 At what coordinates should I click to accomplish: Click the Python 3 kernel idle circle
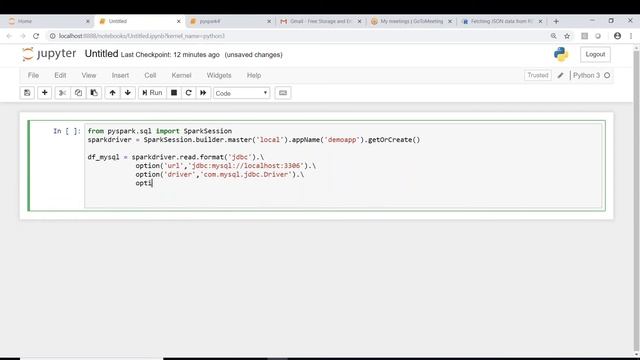607,76
